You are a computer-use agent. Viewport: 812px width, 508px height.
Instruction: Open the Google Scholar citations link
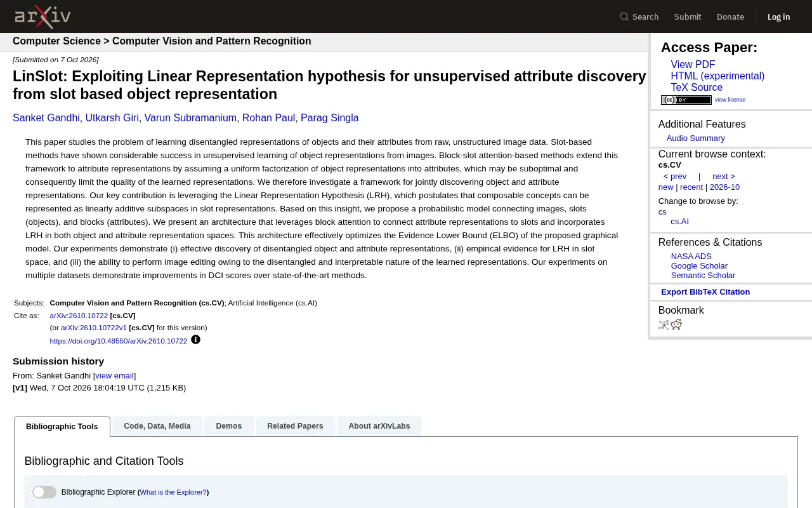tap(699, 266)
